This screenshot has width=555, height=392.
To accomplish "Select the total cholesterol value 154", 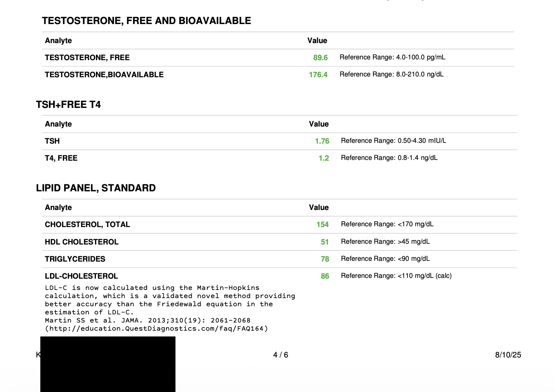I will point(323,224).
